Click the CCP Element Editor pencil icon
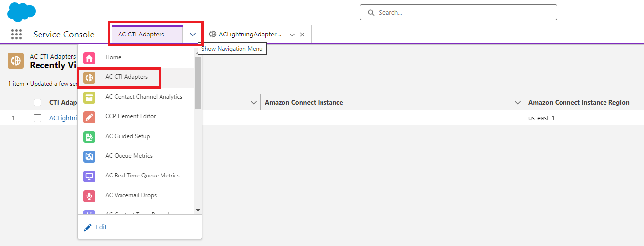This screenshot has width=644, height=246. point(89,117)
